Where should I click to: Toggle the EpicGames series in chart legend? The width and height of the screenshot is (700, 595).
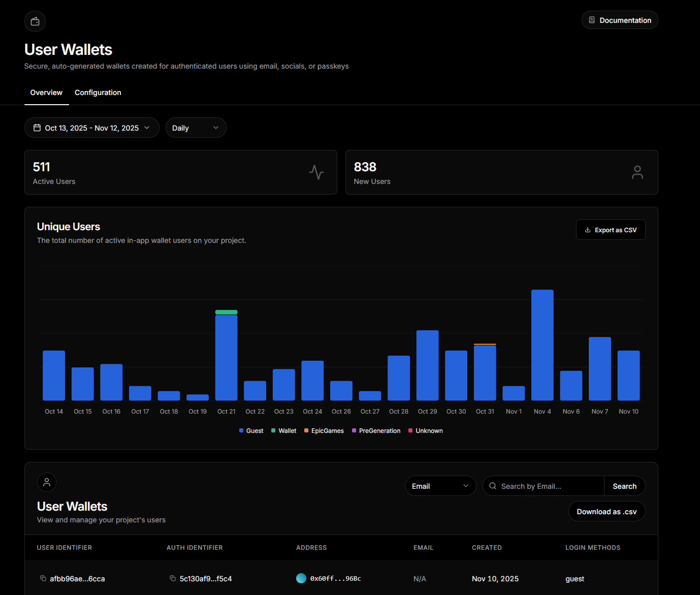pyautogui.click(x=324, y=431)
